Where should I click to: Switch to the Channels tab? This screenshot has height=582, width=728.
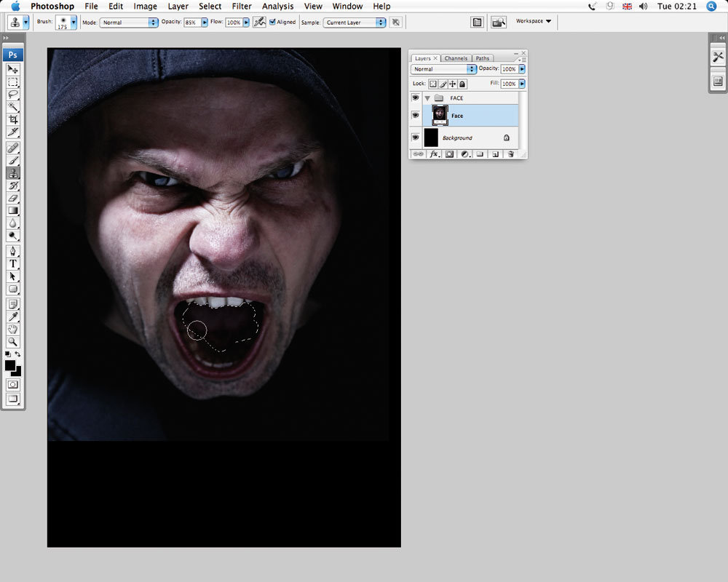click(x=456, y=58)
